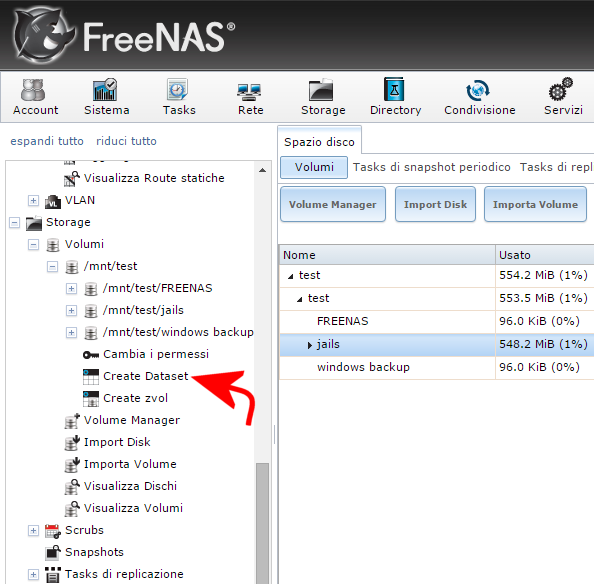Expand the Scrubs tree node
This screenshot has width=594, height=584.
pyautogui.click(x=33, y=531)
